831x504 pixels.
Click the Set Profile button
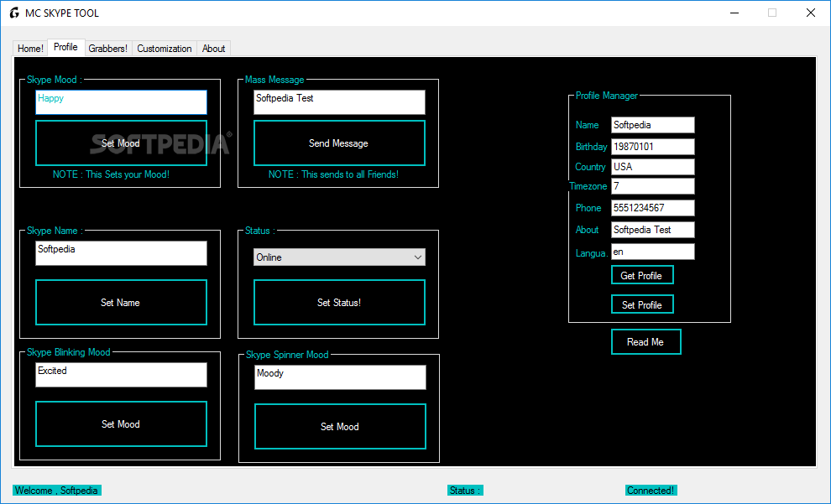[642, 304]
